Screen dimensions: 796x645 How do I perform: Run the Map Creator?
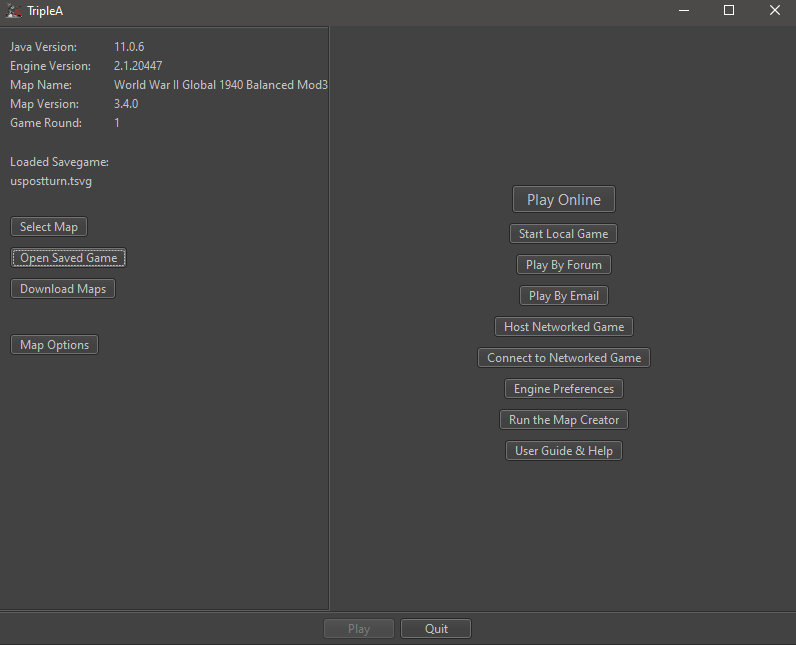pos(563,420)
